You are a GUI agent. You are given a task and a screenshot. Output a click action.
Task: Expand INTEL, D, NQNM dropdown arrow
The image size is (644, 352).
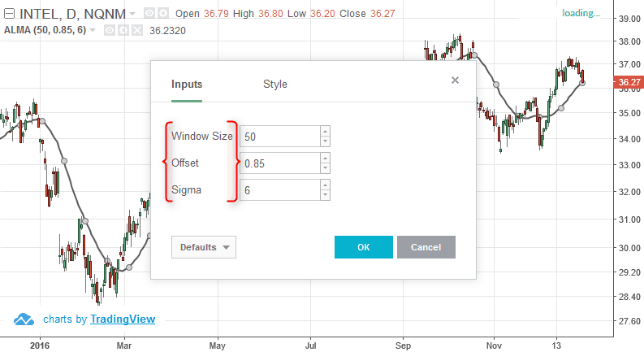click(132, 14)
